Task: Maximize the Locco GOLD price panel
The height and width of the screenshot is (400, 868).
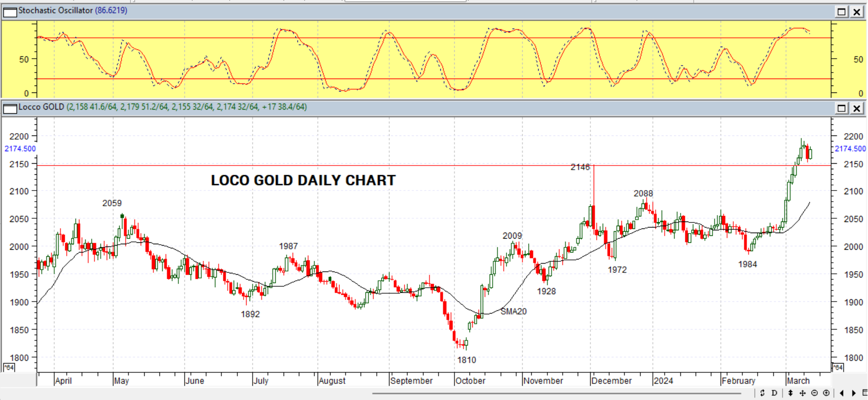Action: (842, 108)
